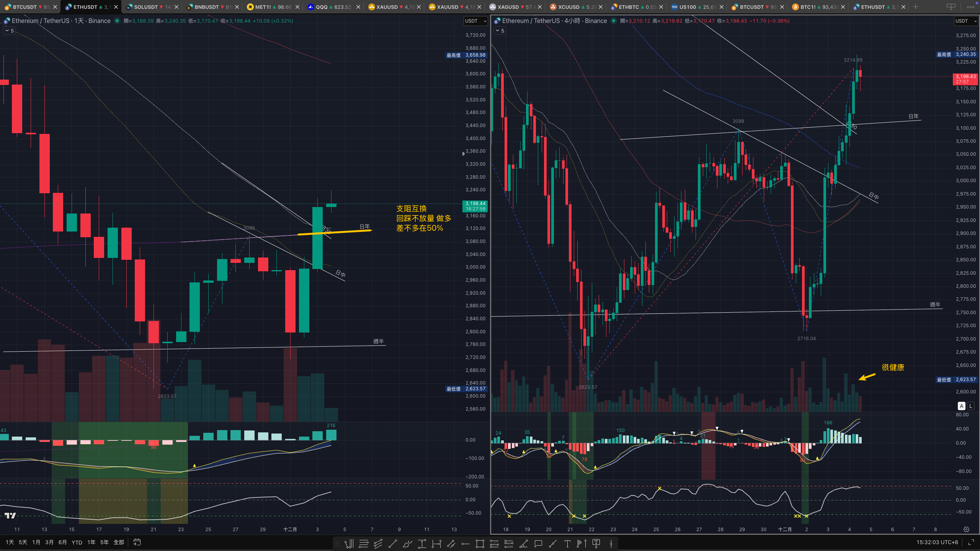Toggle auto scale with the A button
Screen dimensions: 980x551
coord(962,406)
